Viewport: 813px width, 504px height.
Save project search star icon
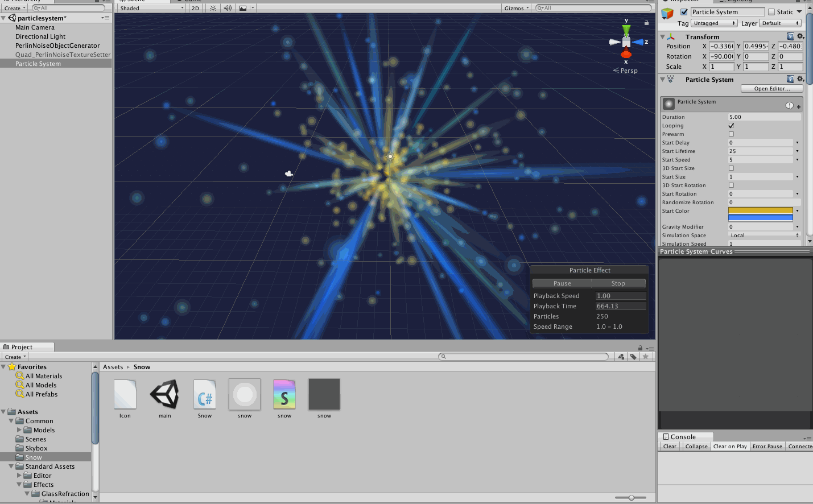tap(645, 357)
